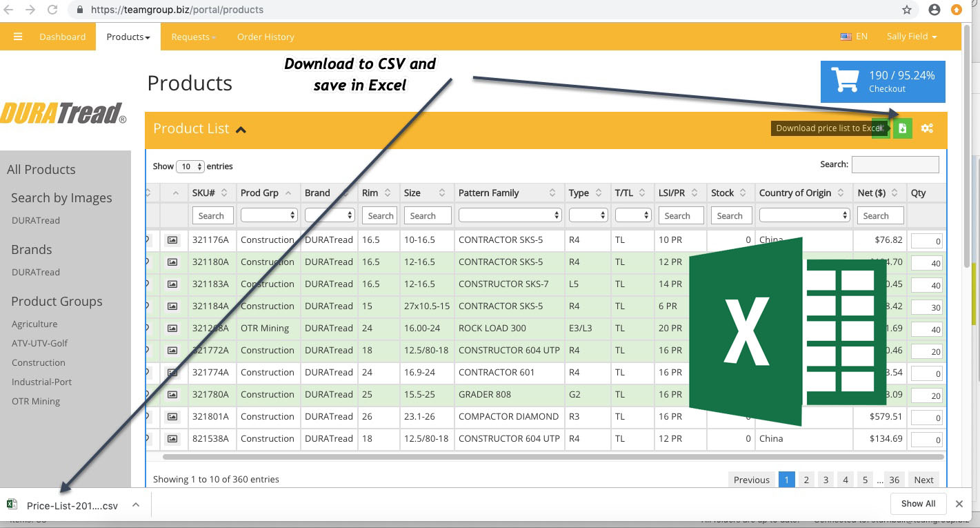Click the US flag EN language icon
Image resolution: width=980 pixels, height=528 pixels.
click(847, 37)
